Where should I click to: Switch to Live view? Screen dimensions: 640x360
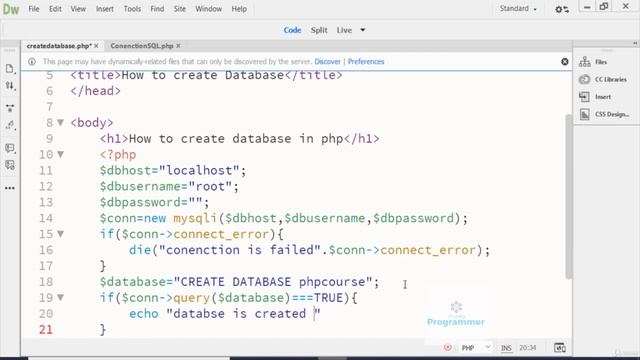pos(344,30)
